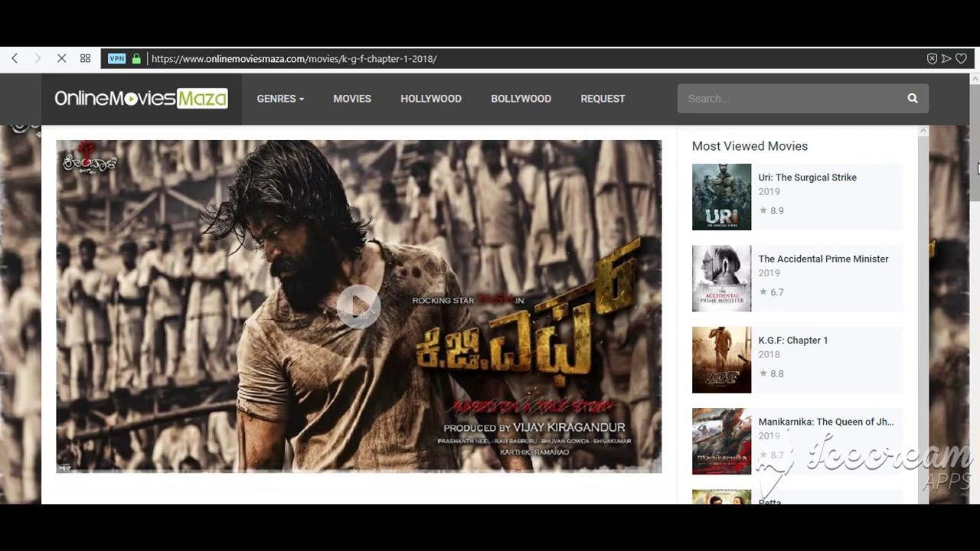Open Manikarnika poster thumbnail
The width and height of the screenshot is (980, 551).
pyautogui.click(x=721, y=442)
